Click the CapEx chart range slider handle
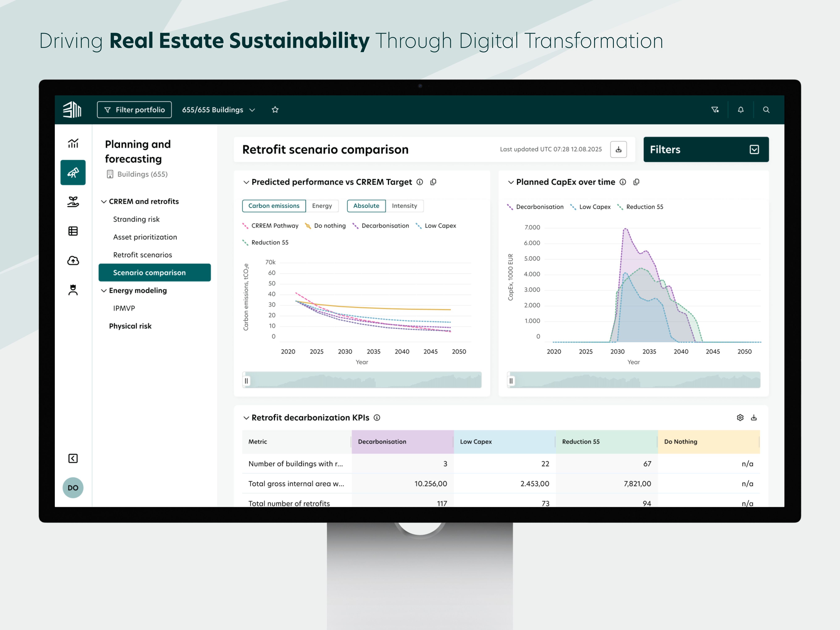The height and width of the screenshot is (630, 840). click(511, 381)
